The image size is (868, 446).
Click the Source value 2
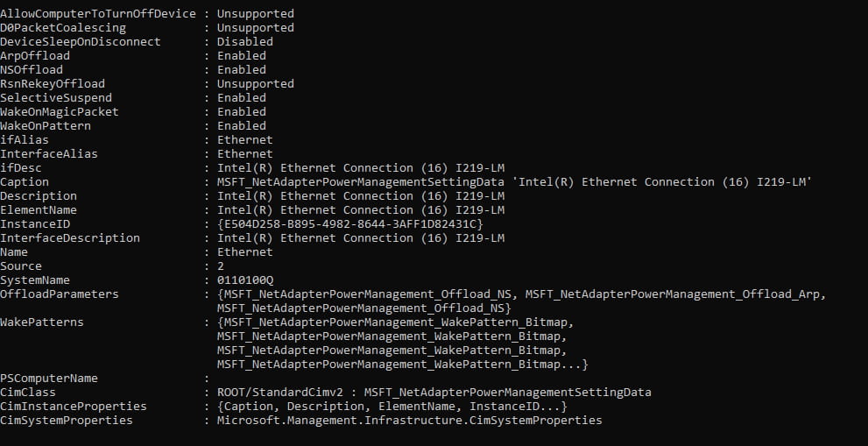[221, 266]
